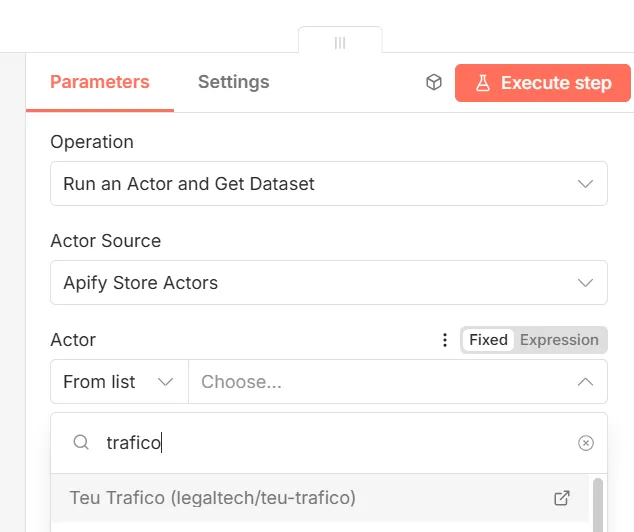
Task: Switch to the Settings tab
Action: click(233, 82)
